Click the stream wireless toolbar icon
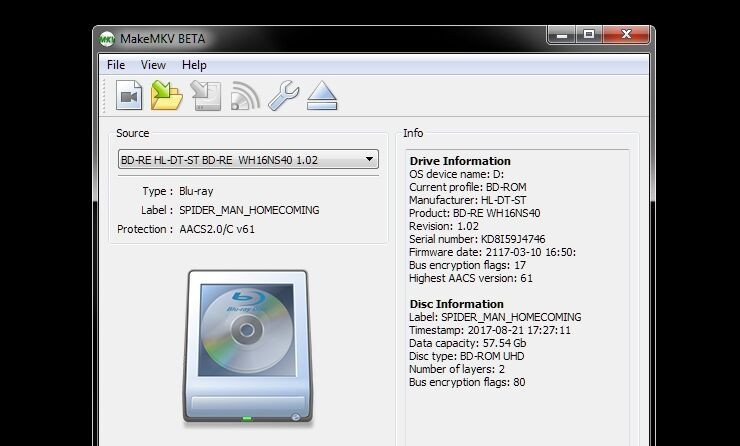Image resolution: width=740 pixels, height=446 pixels. click(x=245, y=96)
